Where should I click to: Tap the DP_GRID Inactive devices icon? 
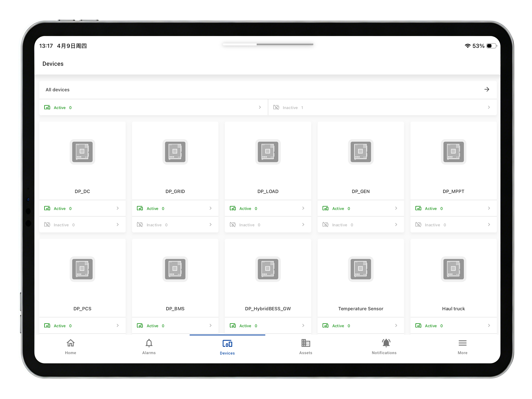(140, 225)
